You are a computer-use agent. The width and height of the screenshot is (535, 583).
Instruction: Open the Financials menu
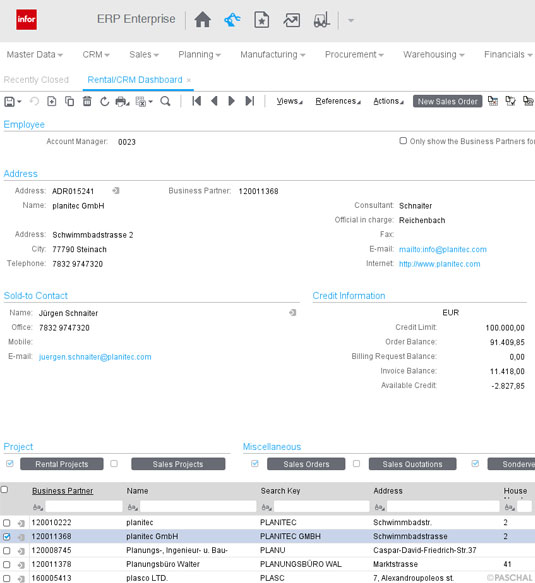[x=508, y=55]
